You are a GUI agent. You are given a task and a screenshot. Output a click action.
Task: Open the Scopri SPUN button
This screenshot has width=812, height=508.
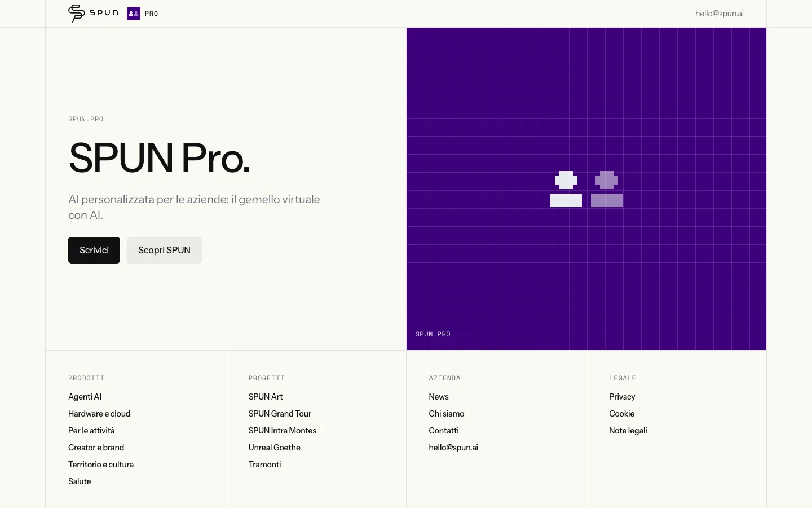(x=164, y=250)
